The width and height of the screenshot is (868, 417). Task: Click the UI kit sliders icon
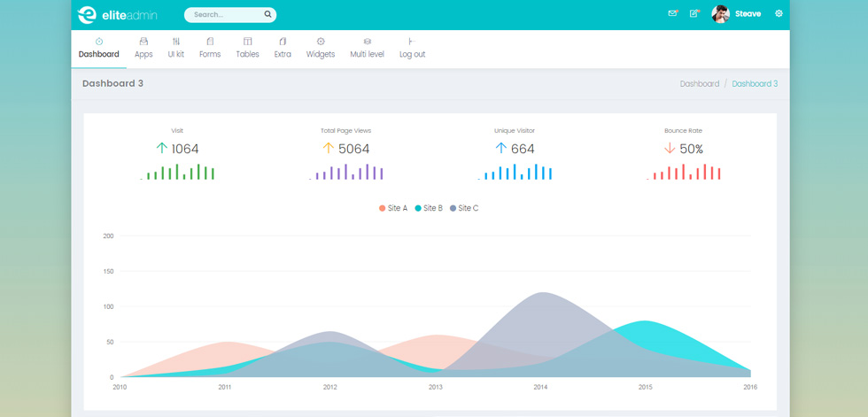click(176, 42)
